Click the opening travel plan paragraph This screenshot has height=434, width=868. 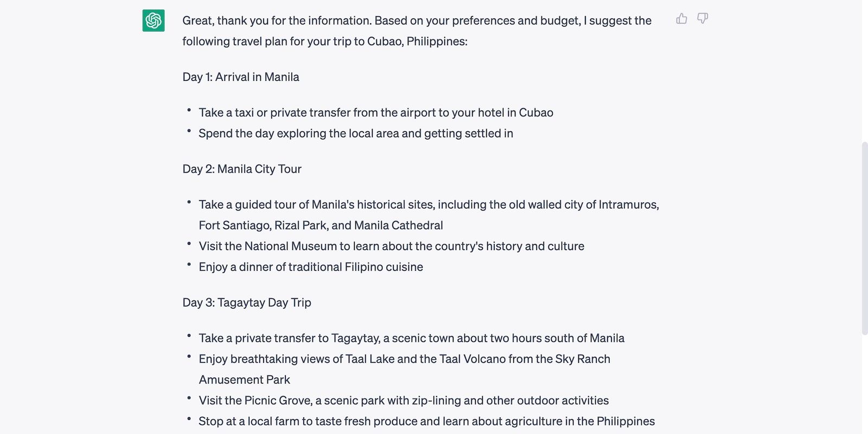click(417, 30)
